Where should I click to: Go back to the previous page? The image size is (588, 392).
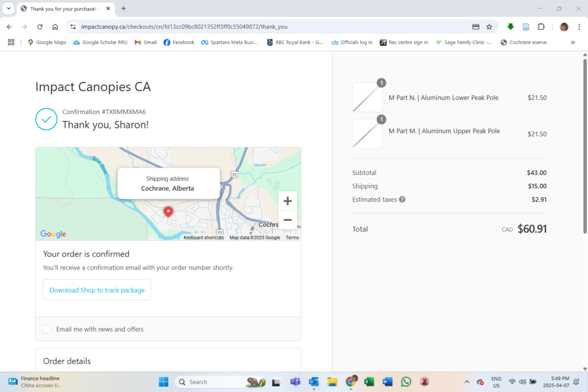coord(9,26)
